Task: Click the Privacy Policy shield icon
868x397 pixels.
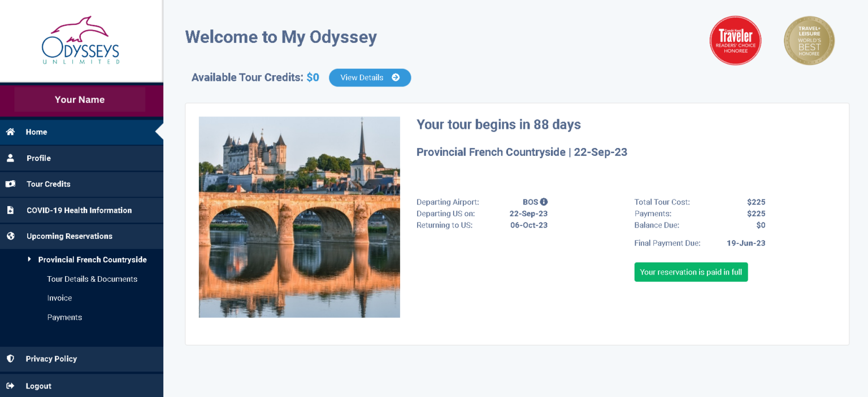Action: (10, 359)
